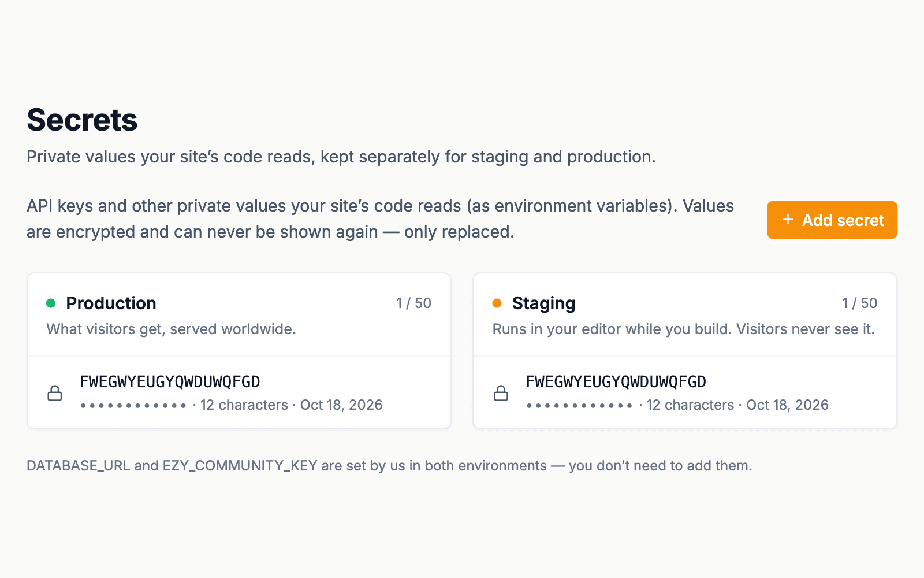Click the masked value dots in Production
Viewport: 924px width, 578px height.
point(133,406)
